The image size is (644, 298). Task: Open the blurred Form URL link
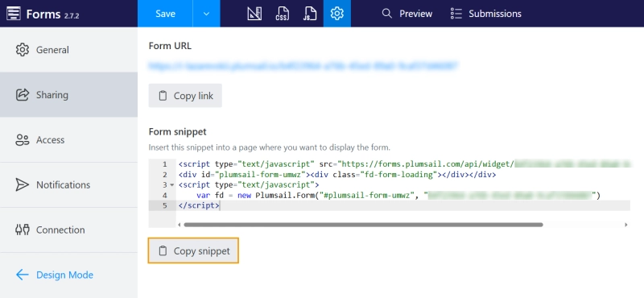pos(303,66)
